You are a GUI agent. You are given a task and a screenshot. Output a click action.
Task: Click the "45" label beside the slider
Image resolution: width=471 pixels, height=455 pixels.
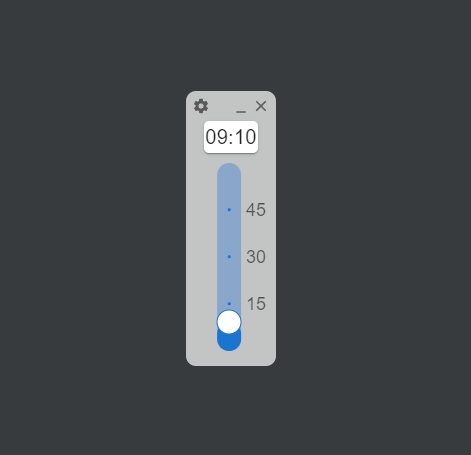[256, 210]
